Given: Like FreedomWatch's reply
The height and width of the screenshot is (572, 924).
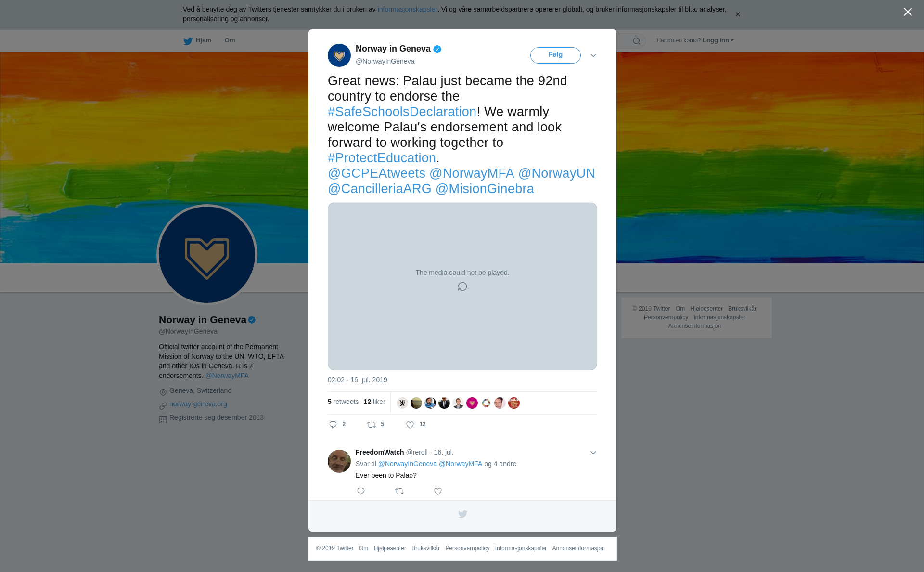Looking at the screenshot, I should point(438,491).
